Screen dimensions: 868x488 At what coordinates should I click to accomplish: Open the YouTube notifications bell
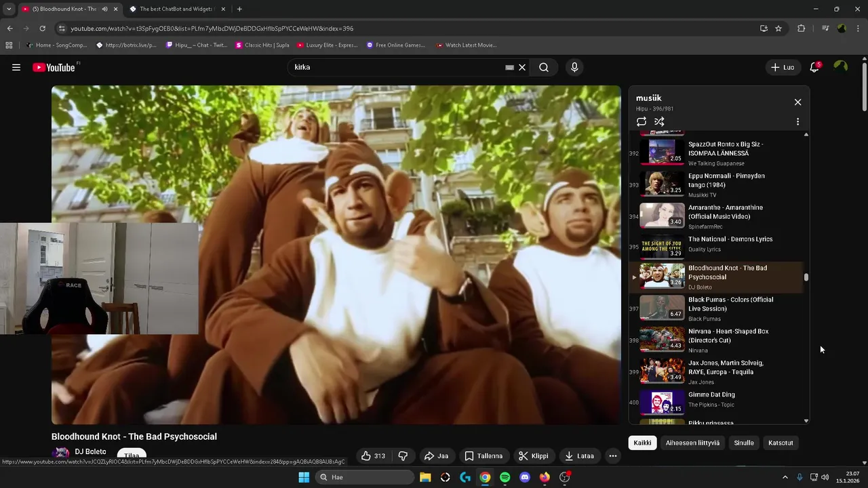pyautogui.click(x=814, y=67)
